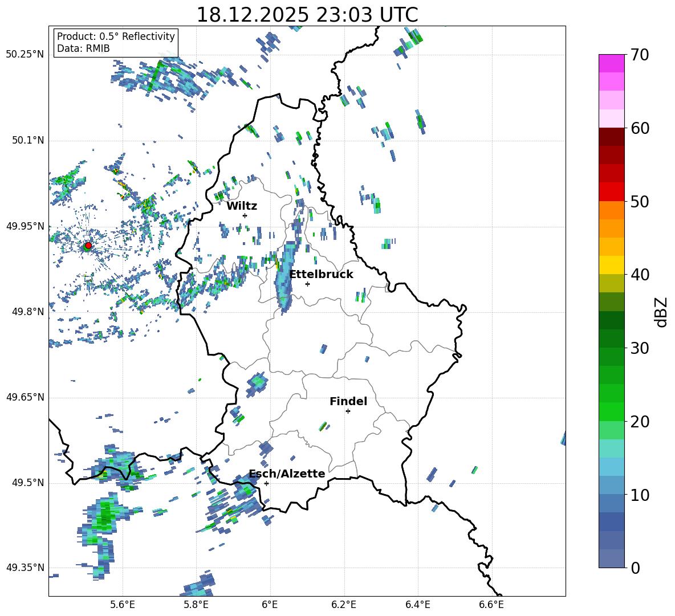This screenshot has width=675, height=616.
Task: Click the Ettelbruck station cross marker
Action: [307, 284]
